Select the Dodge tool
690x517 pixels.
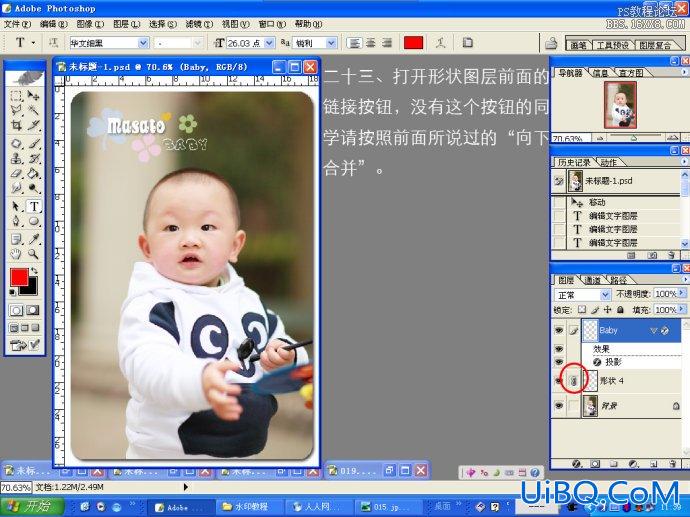33,188
